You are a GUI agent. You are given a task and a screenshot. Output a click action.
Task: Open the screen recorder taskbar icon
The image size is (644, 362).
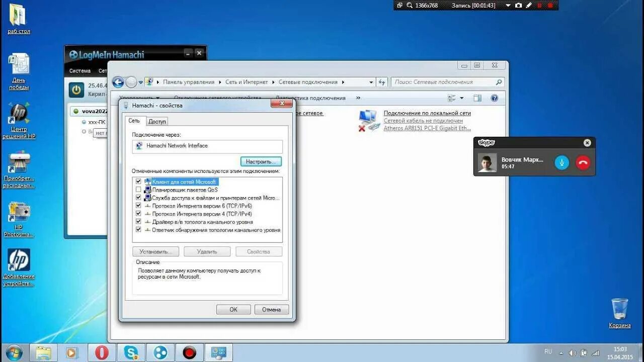point(190,352)
